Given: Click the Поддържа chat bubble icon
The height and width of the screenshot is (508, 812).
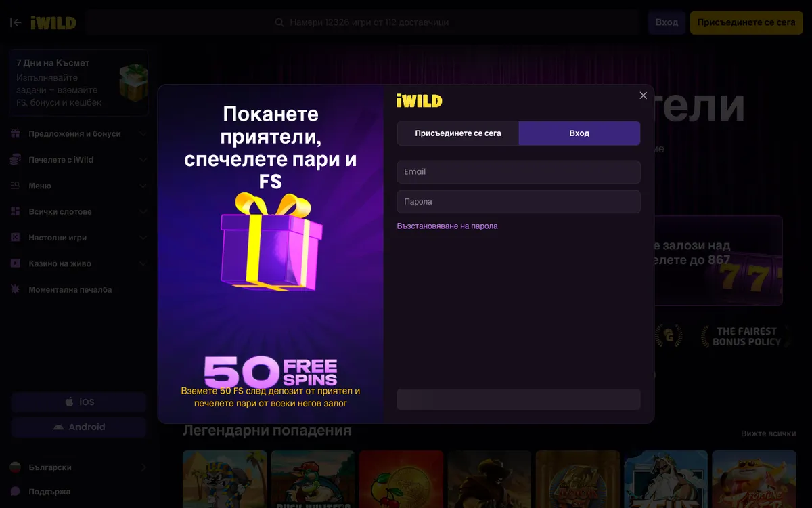Looking at the screenshot, I should pyautogui.click(x=15, y=492).
